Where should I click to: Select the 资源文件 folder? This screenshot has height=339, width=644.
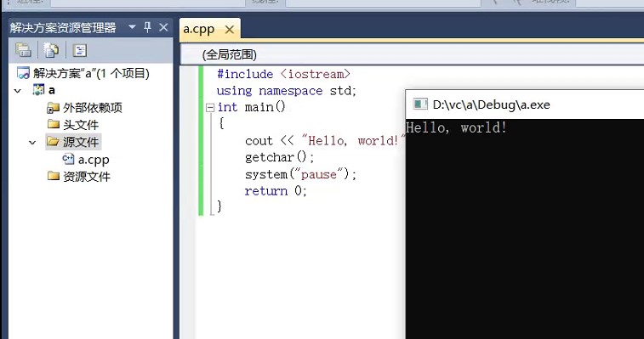pyautogui.click(x=87, y=177)
